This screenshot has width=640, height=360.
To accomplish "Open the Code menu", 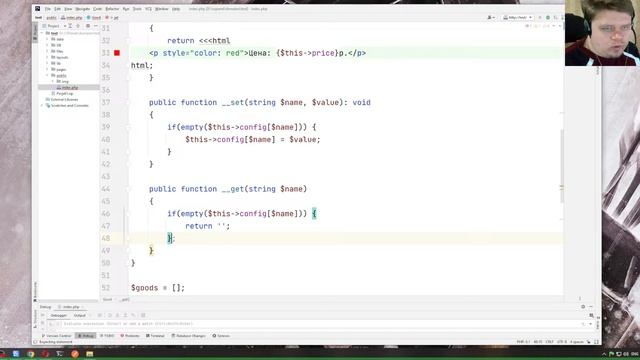I will (x=98, y=9).
